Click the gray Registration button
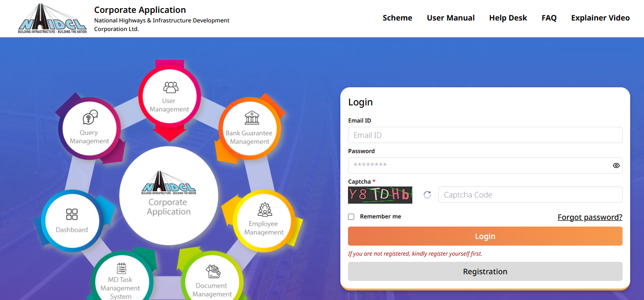 click(x=485, y=271)
